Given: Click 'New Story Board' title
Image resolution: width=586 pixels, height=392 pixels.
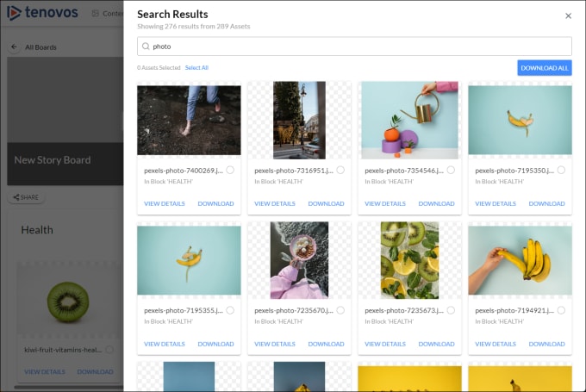Looking at the screenshot, I should click(53, 160).
